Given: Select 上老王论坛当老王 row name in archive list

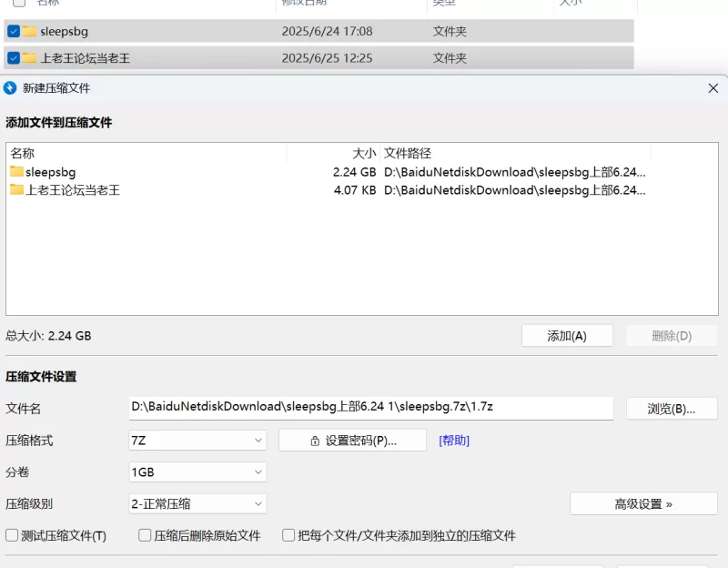Looking at the screenshot, I should click(73, 190).
